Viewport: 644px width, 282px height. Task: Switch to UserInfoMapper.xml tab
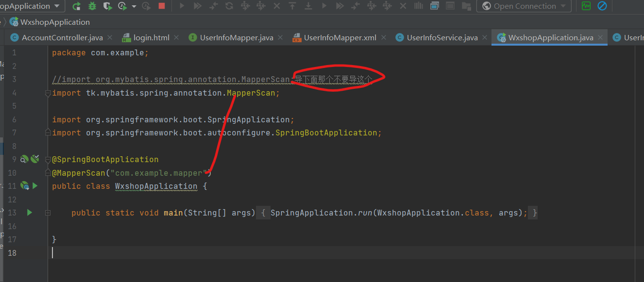coord(340,37)
